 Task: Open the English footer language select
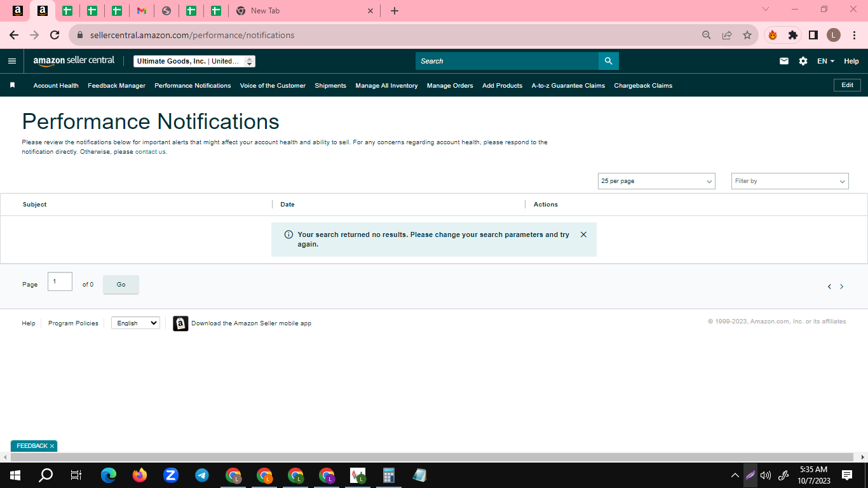click(x=135, y=323)
